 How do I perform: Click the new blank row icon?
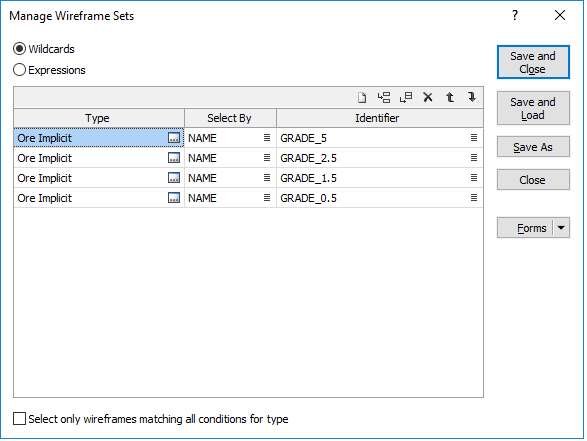(x=362, y=98)
